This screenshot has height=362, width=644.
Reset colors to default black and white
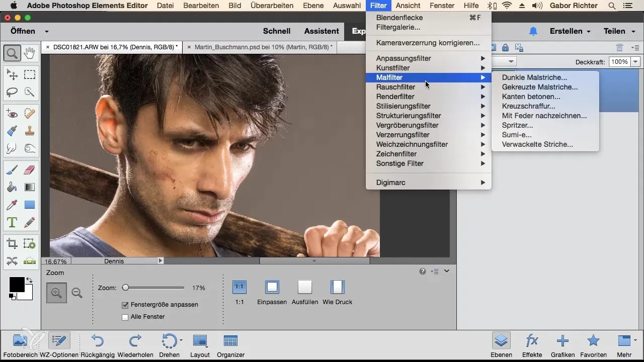[12, 298]
